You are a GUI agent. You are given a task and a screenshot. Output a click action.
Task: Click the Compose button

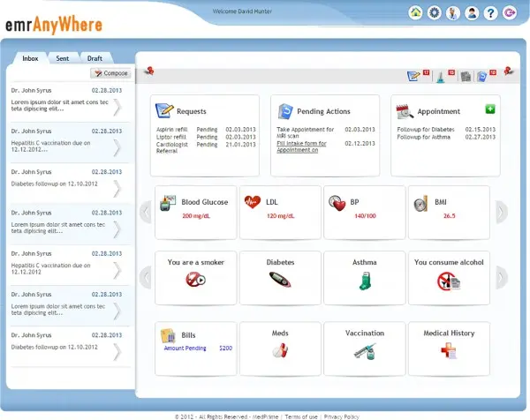click(111, 73)
